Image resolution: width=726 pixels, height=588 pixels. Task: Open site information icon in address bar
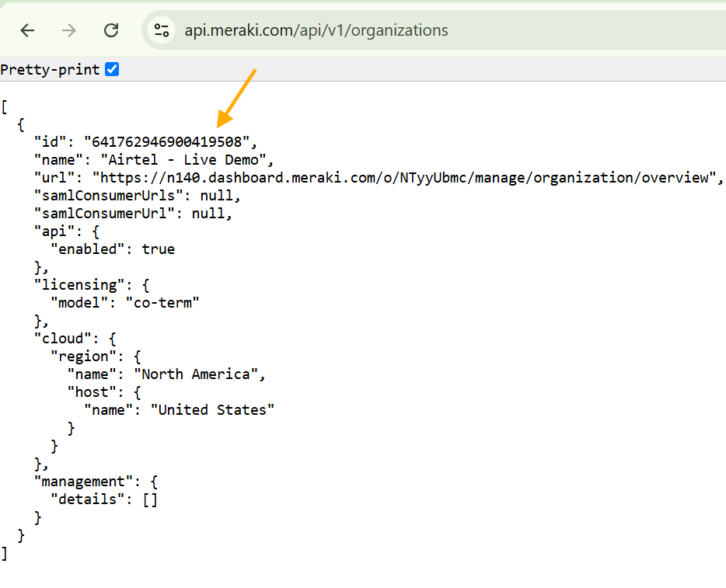(162, 30)
